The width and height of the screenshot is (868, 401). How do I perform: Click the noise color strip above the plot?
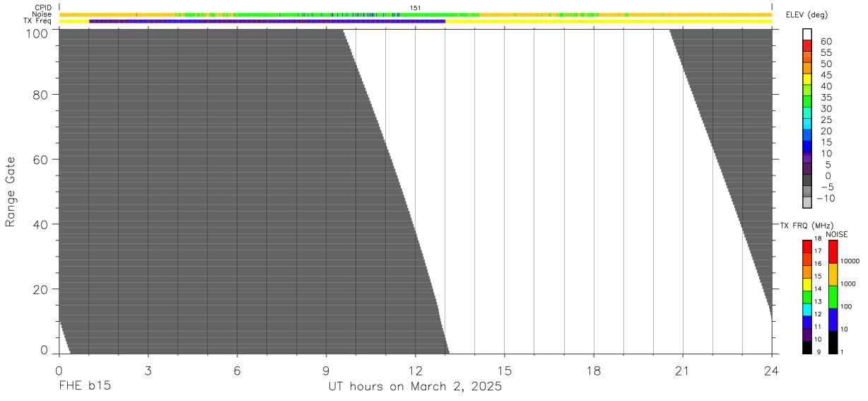[416, 14]
